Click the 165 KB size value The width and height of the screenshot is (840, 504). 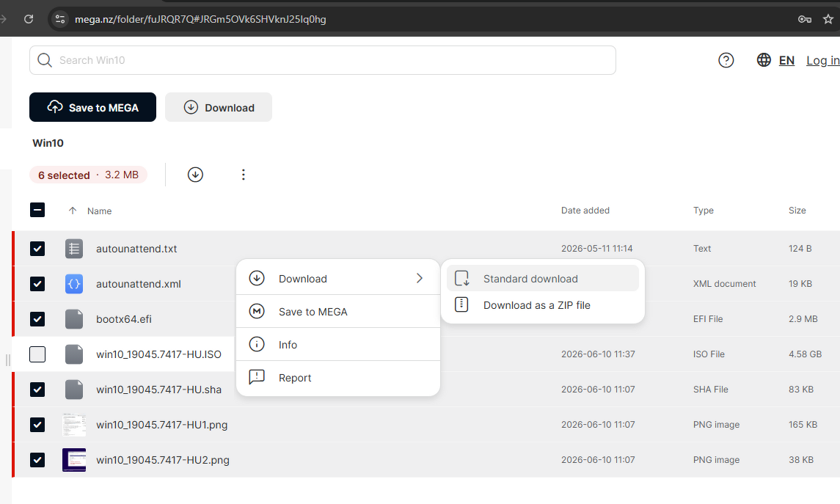(803, 425)
